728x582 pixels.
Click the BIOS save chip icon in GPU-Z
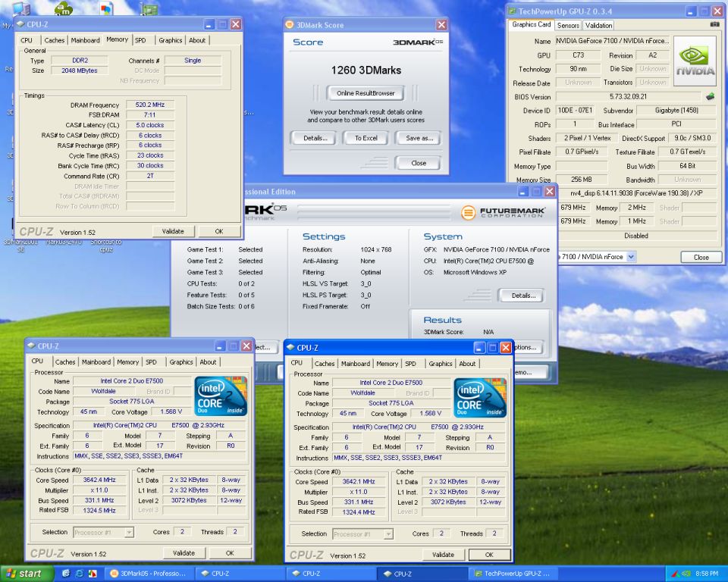(x=711, y=96)
